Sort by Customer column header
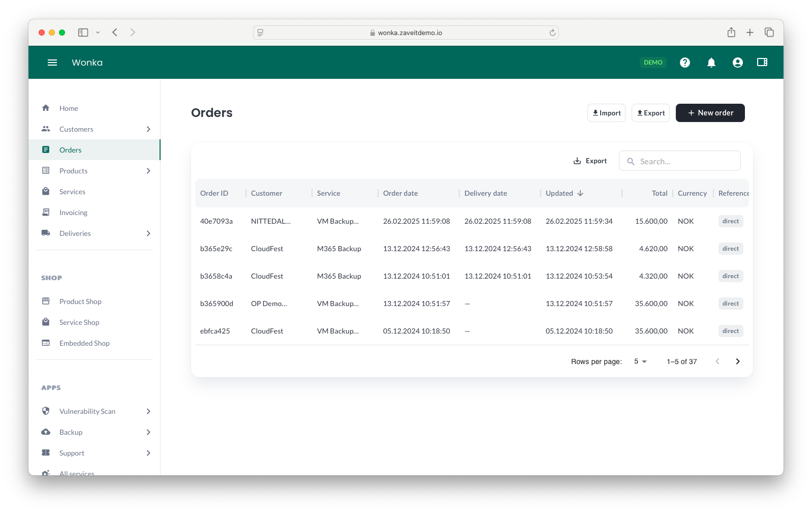Image resolution: width=812 pixels, height=513 pixels. pos(266,193)
